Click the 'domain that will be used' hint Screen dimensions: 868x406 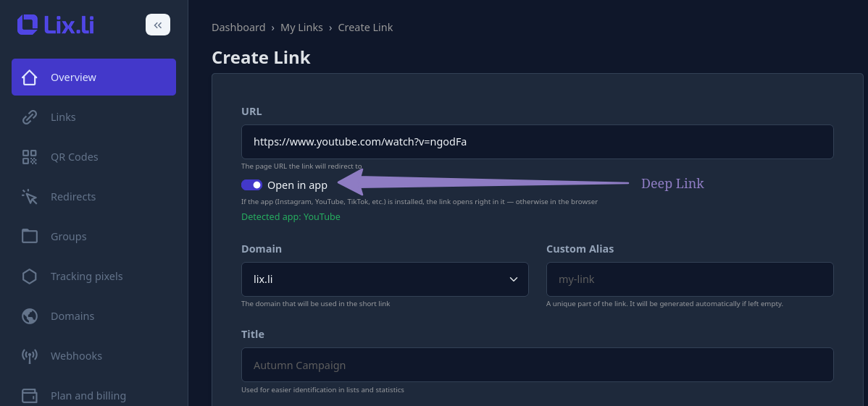pyautogui.click(x=315, y=304)
